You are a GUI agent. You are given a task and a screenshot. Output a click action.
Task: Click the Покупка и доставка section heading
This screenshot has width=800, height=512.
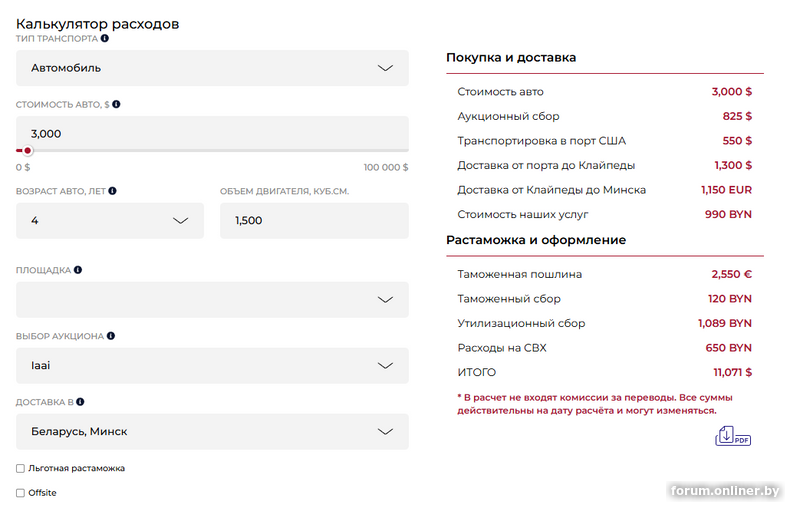511,58
